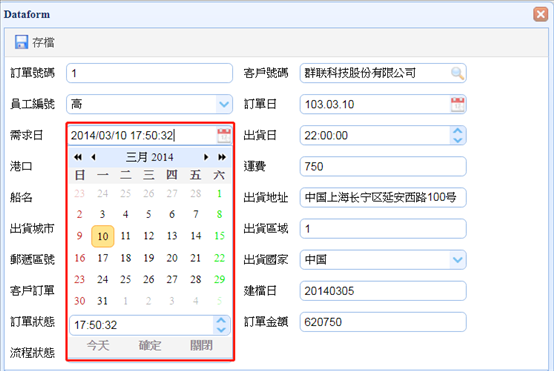554x371 pixels.
Task: Select March 30 in calendar
Action: coord(79,301)
